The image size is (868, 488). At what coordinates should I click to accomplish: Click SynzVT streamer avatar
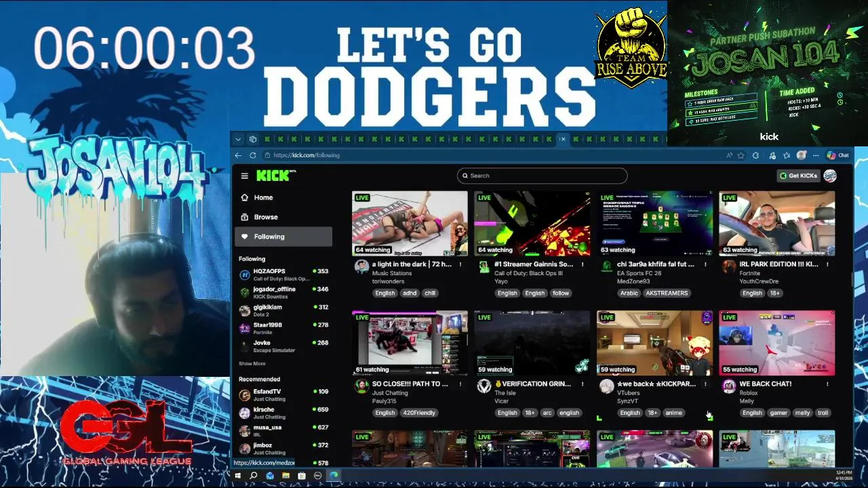click(606, 386)
